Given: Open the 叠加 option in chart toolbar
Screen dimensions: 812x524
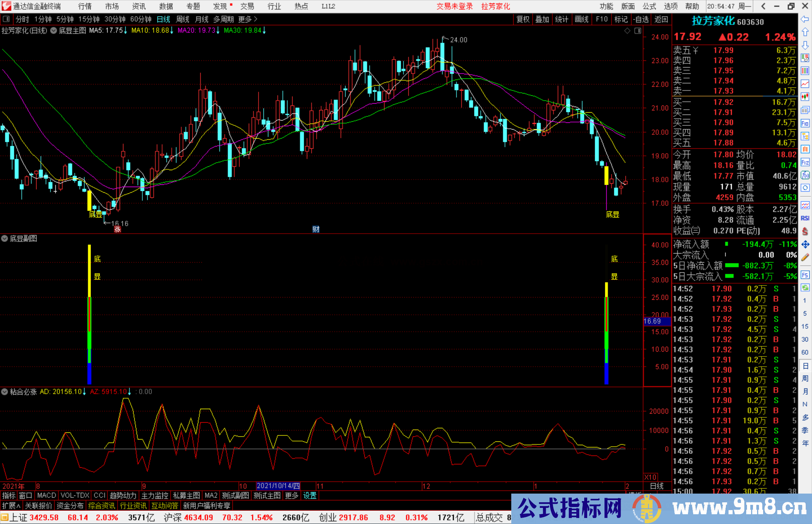Looking at the screenshot, I should (542, 19).
